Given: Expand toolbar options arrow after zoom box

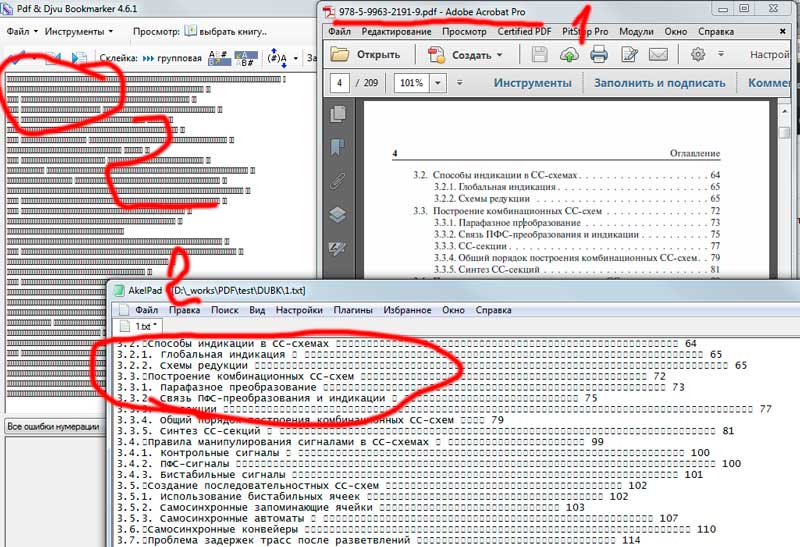Looking at the screenshot, I should [x=459, y=83].
